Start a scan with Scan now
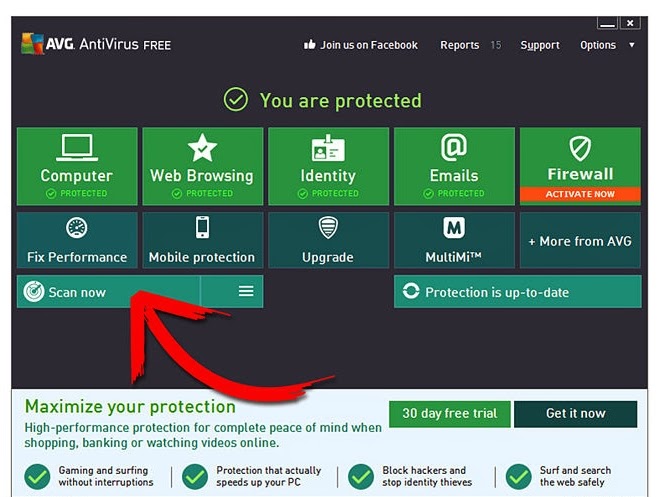Screen dimensions: 665x497 tap(108, 292)
